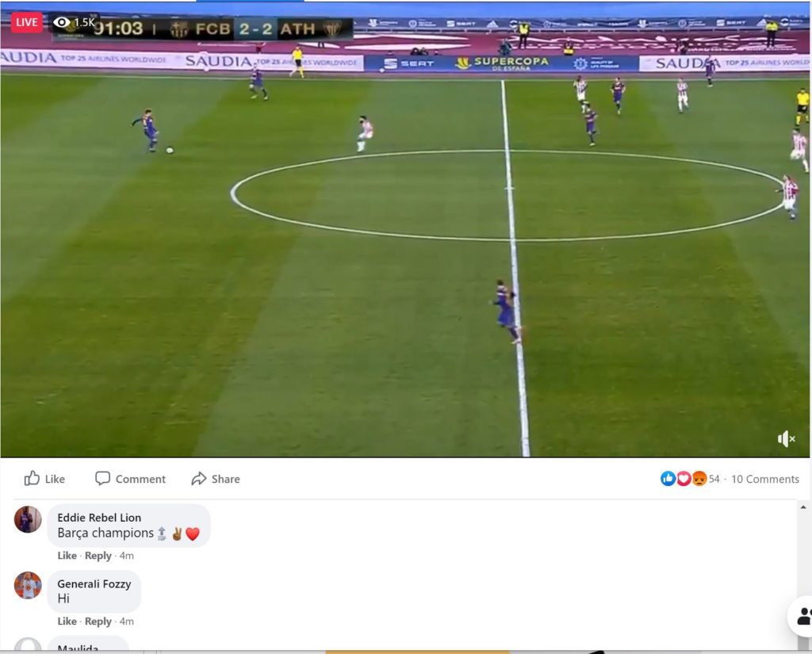Like Eddie Rebel Lion's comment

pyautogui.click(x=67, y=556)
